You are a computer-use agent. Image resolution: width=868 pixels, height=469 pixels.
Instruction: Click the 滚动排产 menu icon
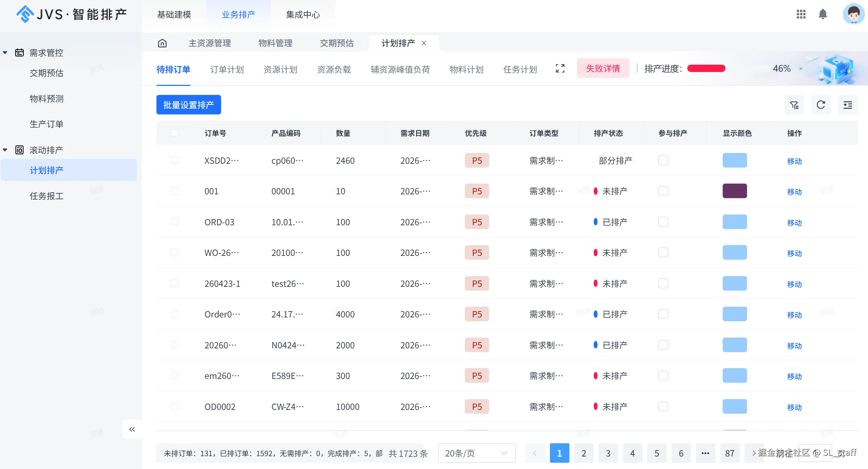tap(19, 150)
